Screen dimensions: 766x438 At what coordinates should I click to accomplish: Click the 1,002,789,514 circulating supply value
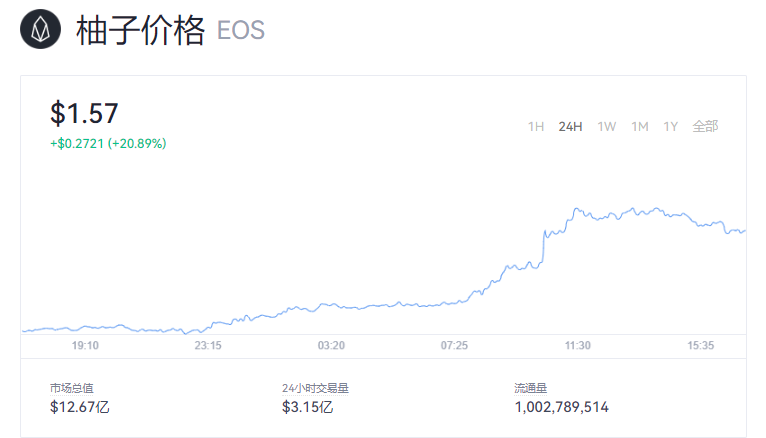(561, 407)
